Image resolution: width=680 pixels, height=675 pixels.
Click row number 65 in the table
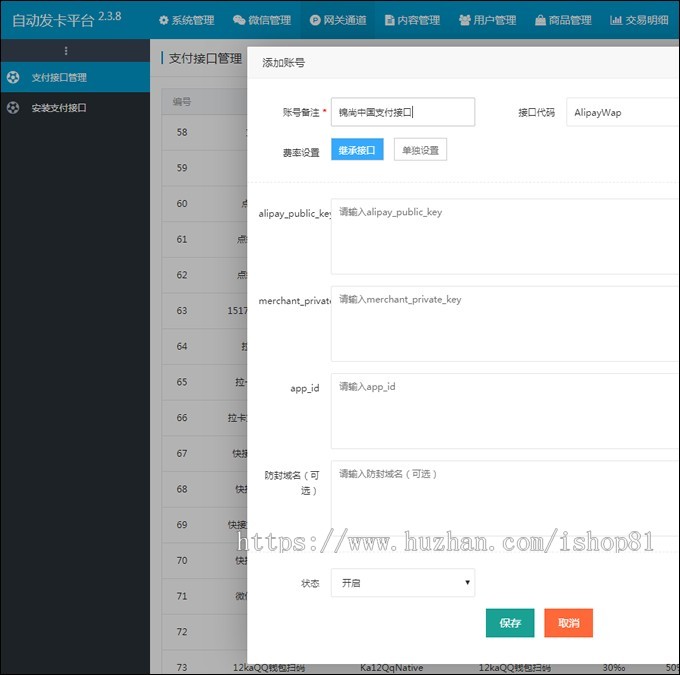pyautogui.click(x=182, y=382)
